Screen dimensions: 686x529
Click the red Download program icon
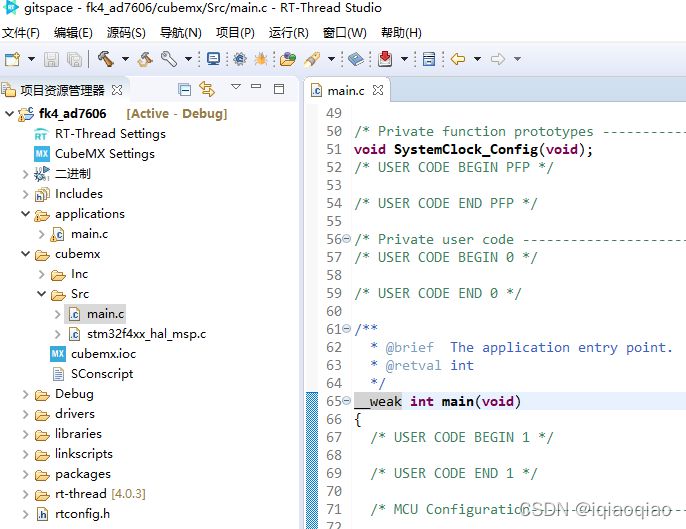385,59
